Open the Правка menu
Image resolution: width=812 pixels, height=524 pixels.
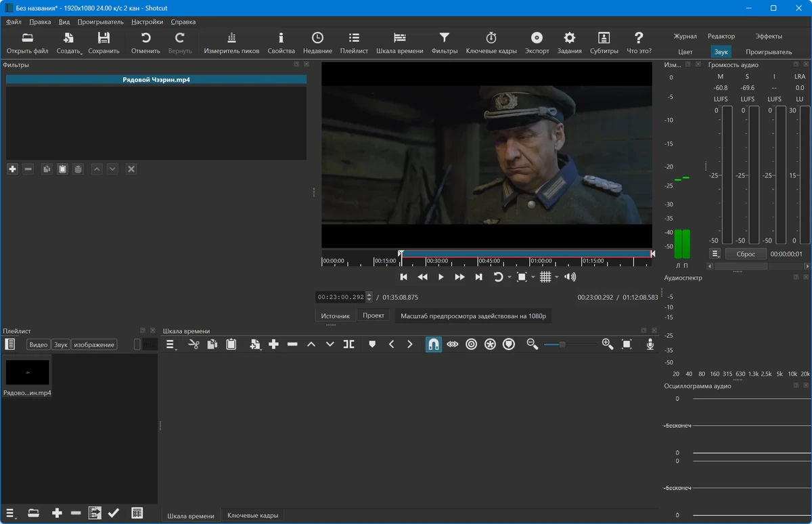click(x=40, y=22)
